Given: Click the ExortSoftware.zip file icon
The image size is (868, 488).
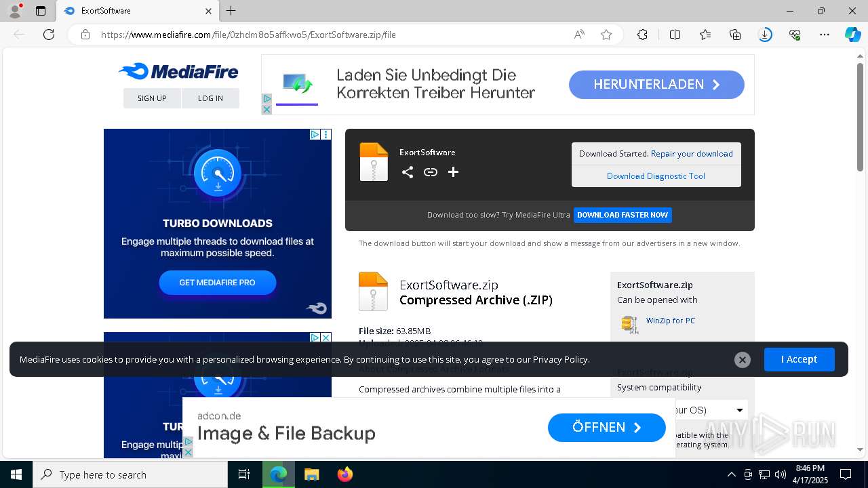Looking at the screenshot, I should (373, 291).
